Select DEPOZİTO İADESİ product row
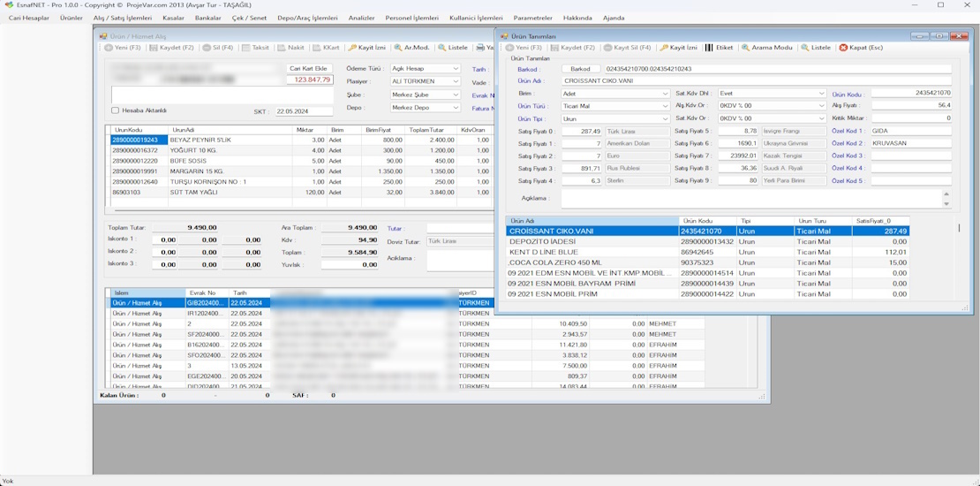 click(x=707, y=241)
